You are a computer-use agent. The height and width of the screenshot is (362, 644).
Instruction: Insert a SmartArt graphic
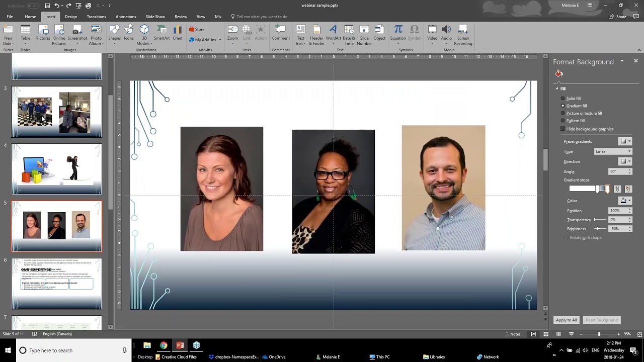pos(162,32)
